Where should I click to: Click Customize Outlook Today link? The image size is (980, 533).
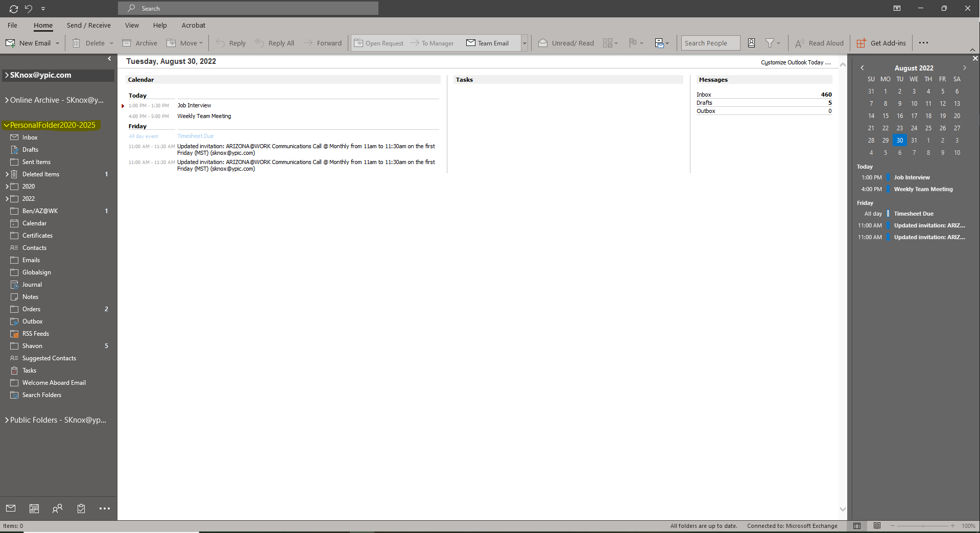pos(796,62)
